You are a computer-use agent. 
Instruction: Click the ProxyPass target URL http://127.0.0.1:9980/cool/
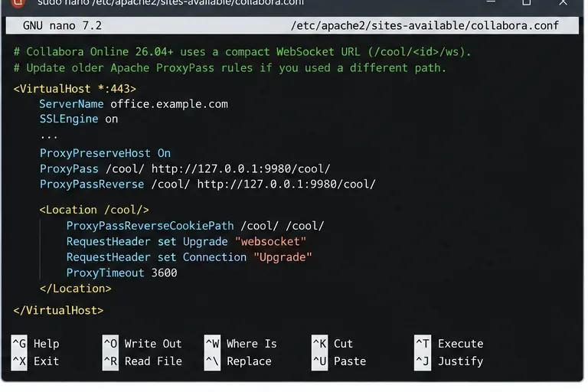[x=240, y=168]
